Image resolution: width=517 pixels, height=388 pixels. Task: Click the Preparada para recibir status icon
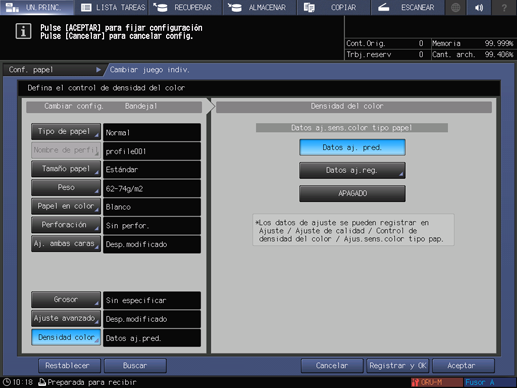pos(42,382)
